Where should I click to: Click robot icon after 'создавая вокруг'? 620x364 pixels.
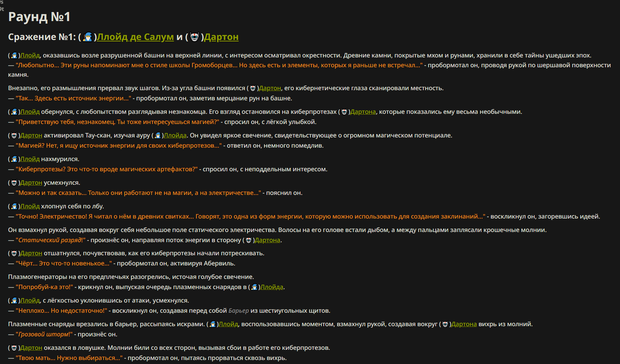(x=445, y=324)
